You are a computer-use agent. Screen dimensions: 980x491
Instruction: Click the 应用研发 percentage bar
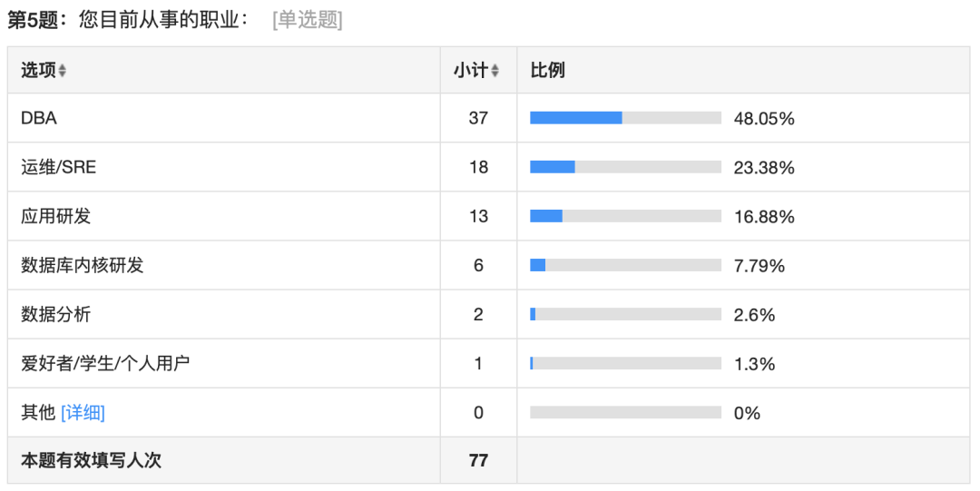point(625,216)
